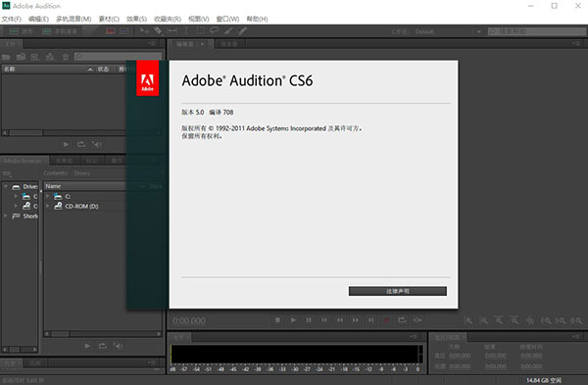Switch to Multitrack editor view
Image resolution: width=588 pixels, height=385 pixels.
[60, 31]
